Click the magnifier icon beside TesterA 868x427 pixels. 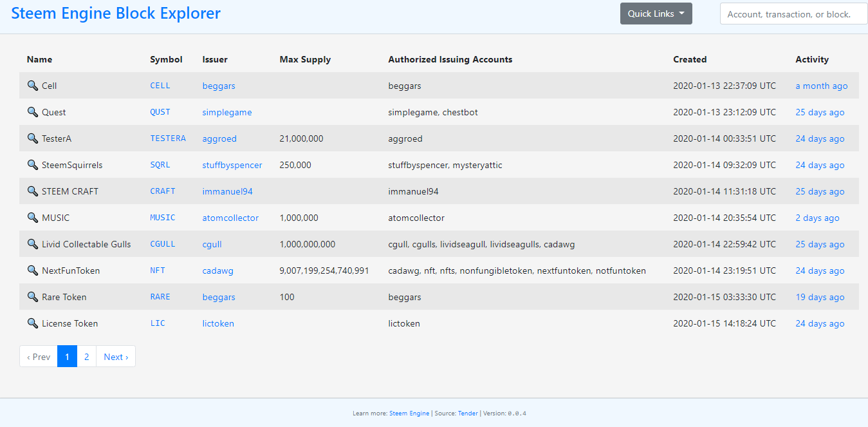point(33,138)
